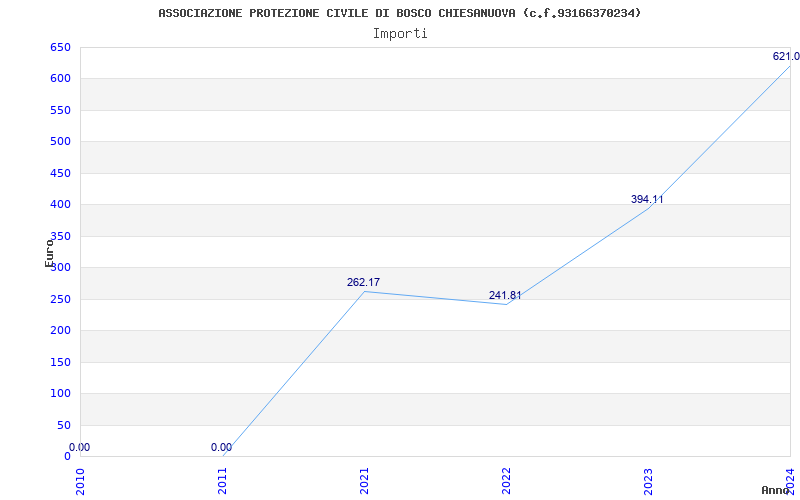
Task: Select the 2011 x-axis label
Action: (x=222, y=481)
